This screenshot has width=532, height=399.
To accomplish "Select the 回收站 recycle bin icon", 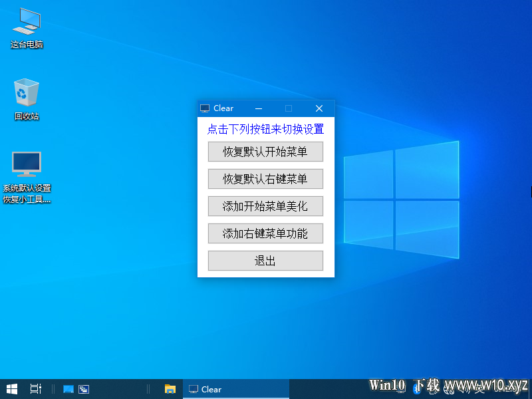I will coord(27,99).
